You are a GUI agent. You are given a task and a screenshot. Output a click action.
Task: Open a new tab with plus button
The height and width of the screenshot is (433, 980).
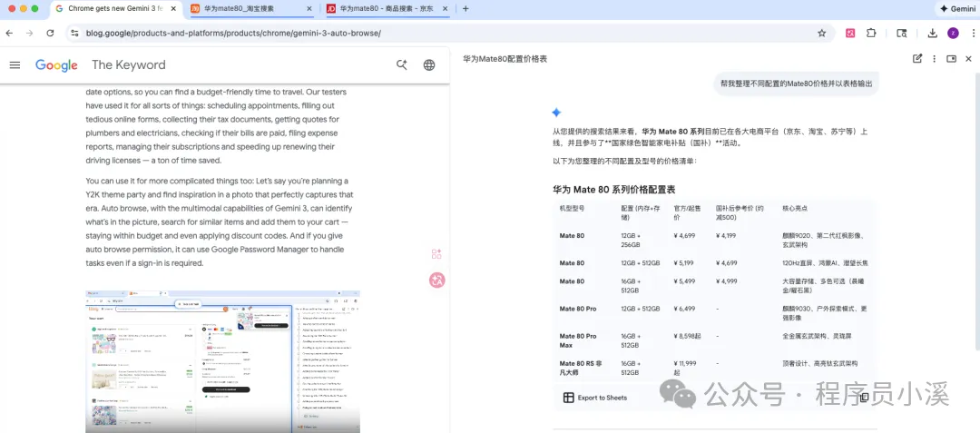(x=465, y=9)
